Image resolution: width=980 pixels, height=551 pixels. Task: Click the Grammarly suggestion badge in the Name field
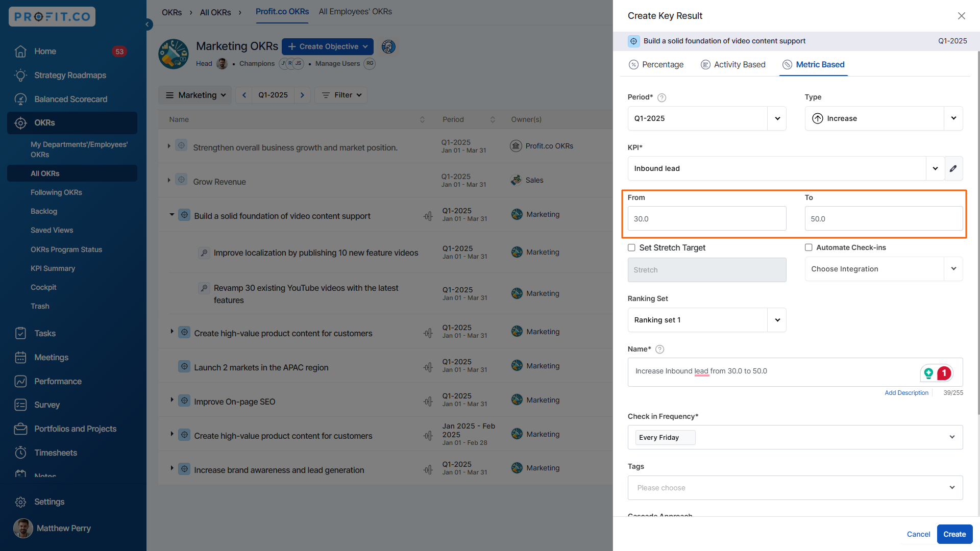tap(944, 373)
